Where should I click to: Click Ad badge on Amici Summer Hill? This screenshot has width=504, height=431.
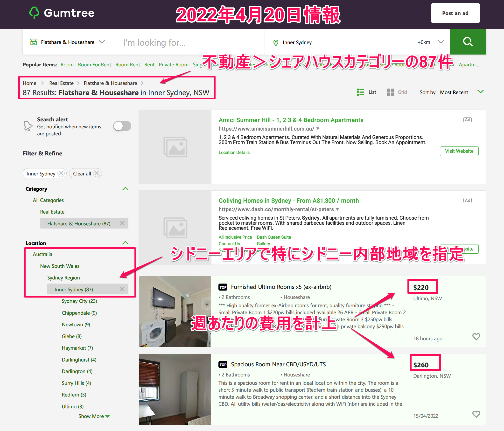click(467, 120)
